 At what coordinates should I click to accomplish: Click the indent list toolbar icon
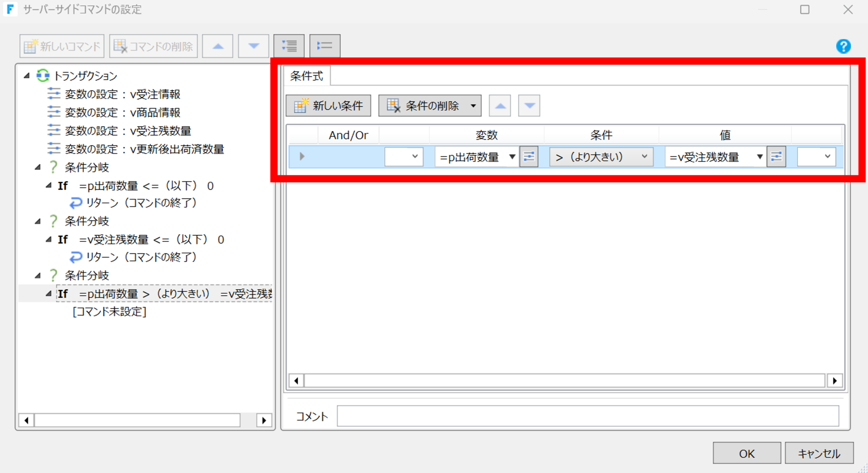point(289,46)
